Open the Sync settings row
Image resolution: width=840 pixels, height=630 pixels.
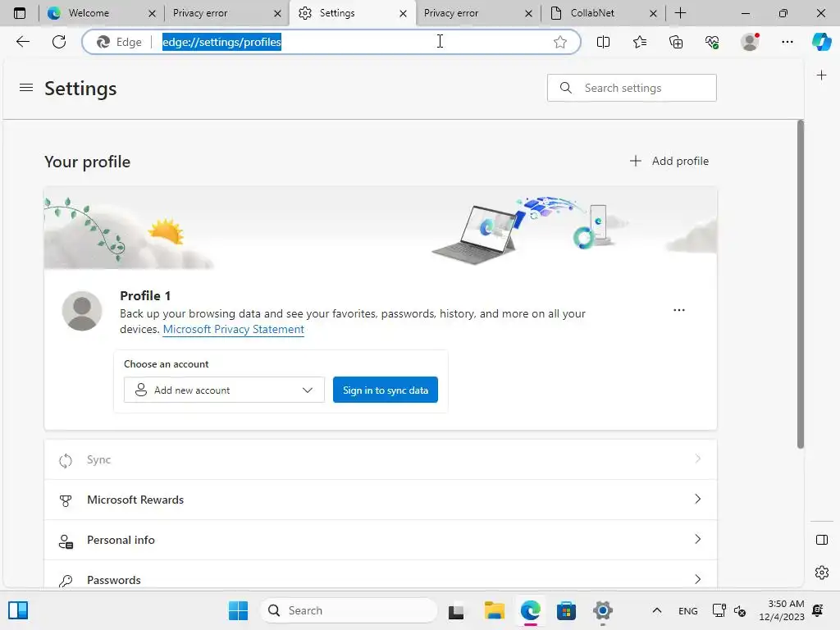pos(381,459)
